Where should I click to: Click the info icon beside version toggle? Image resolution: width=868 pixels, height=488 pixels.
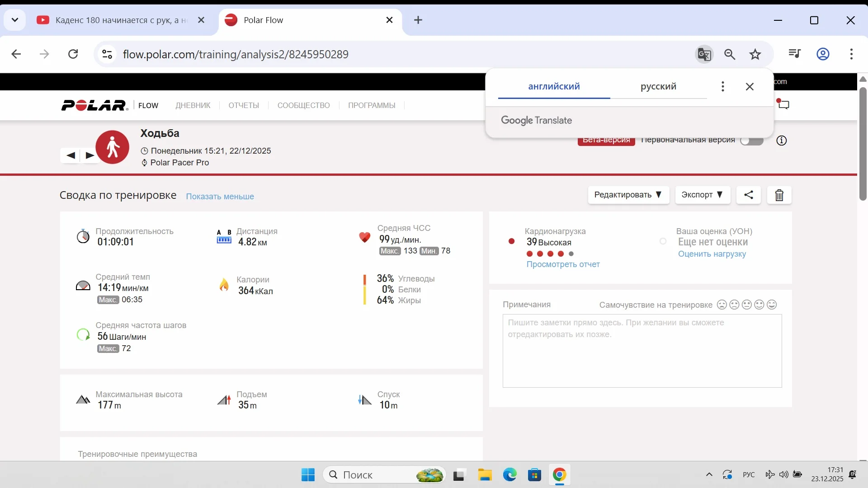(x=781, y=141)
